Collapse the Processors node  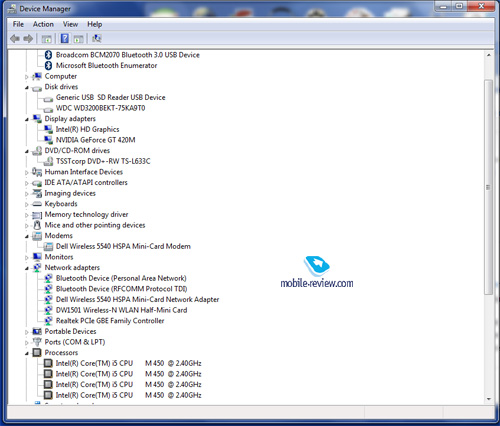[27, 353]
